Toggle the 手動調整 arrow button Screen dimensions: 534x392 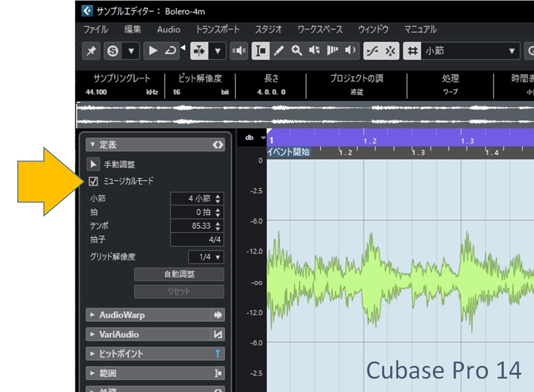pyautogui.click(x=93, y=165)
